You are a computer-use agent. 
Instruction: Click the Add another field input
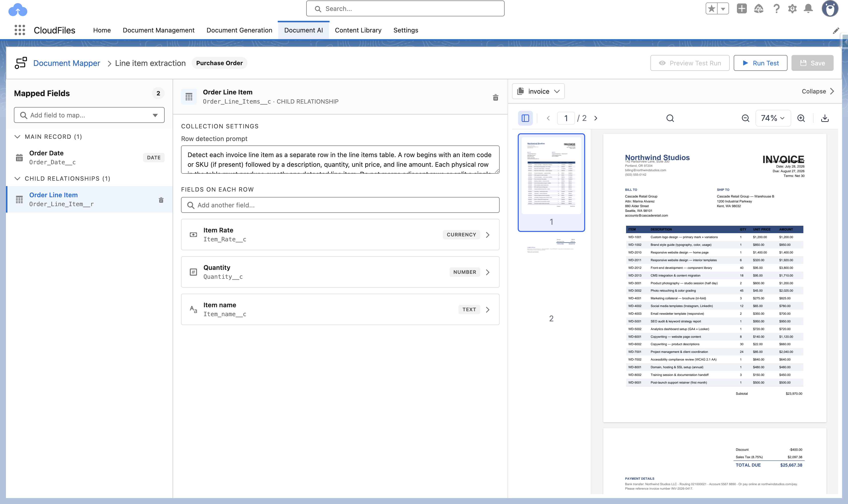(340, 205)
